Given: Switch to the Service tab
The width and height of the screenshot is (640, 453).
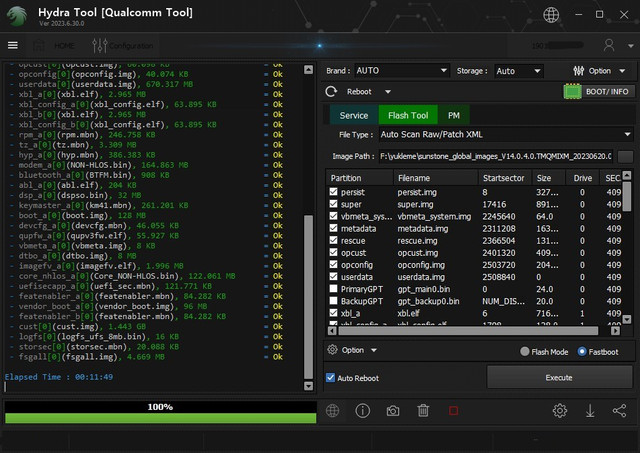Looking at the screenshot, I should [353, 115].
